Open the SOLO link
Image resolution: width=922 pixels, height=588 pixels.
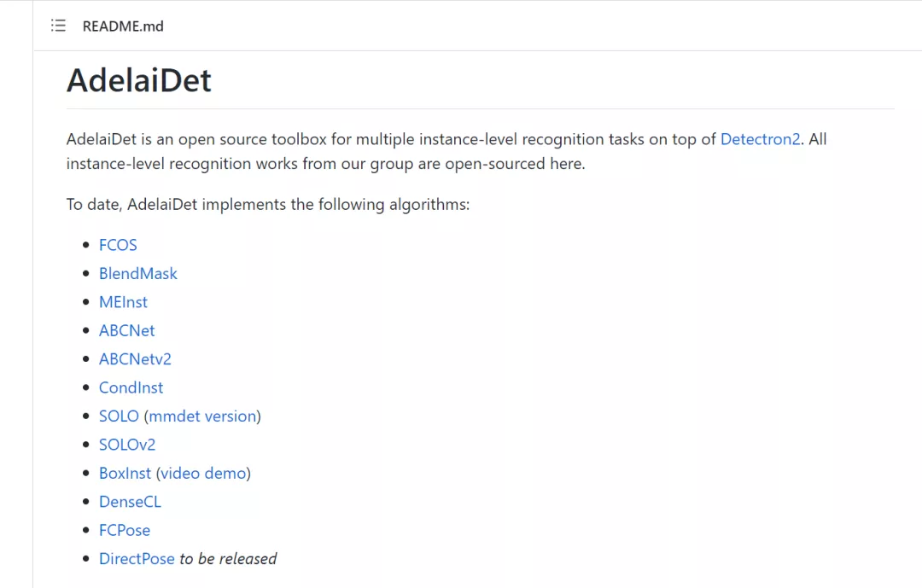pyautogui.click(x=119, y=416)
